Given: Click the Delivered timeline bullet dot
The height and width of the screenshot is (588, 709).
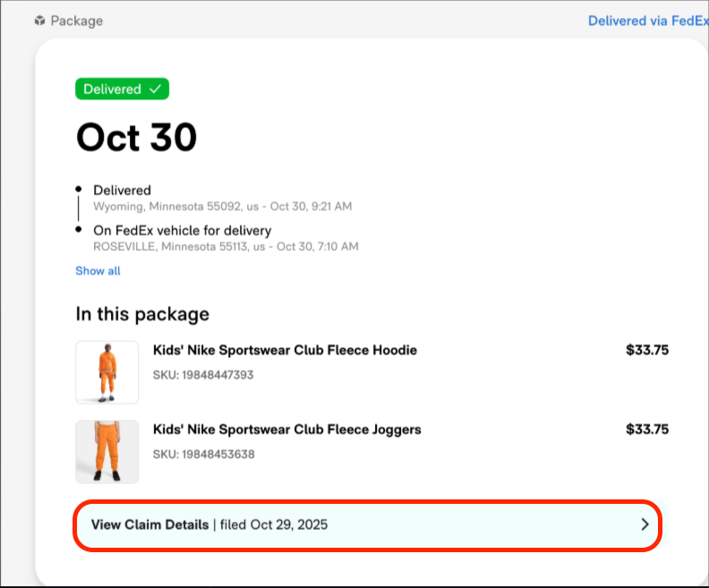Looking at the screenshot, I should [x=79, y=190].
